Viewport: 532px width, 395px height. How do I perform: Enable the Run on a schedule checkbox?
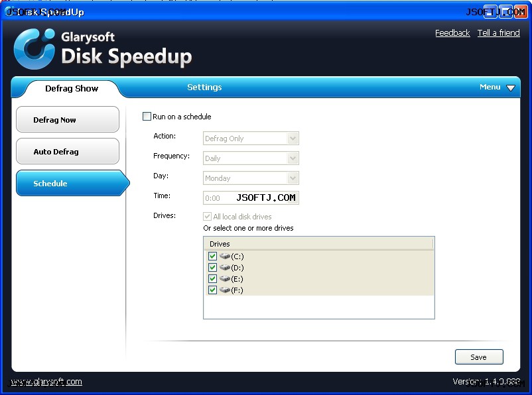click(147, 117)
